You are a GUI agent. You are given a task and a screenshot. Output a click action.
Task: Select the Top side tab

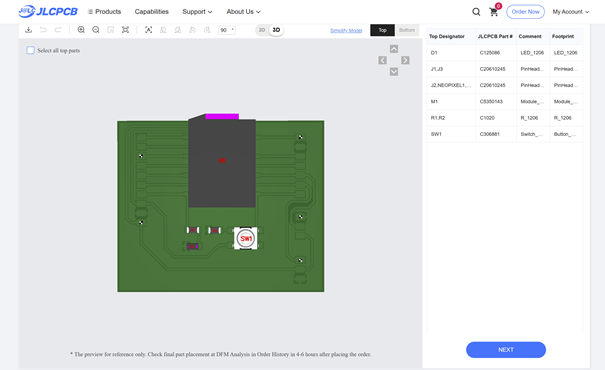[x=382, y=30]
